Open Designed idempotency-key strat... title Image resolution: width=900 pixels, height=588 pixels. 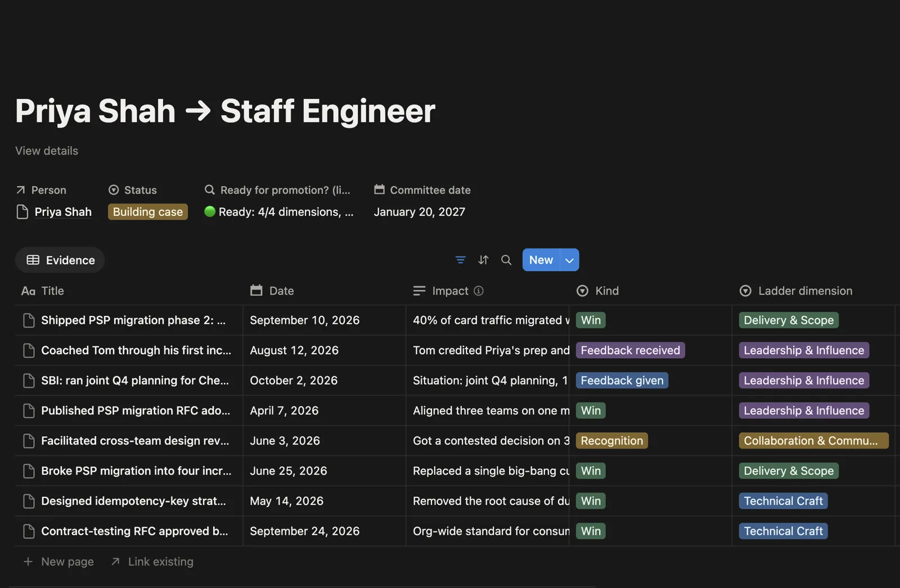coord(133,501)
